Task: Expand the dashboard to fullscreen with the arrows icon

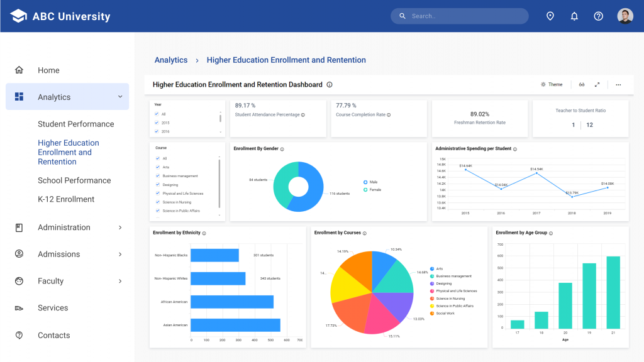Action: click(x=597, y=84)
